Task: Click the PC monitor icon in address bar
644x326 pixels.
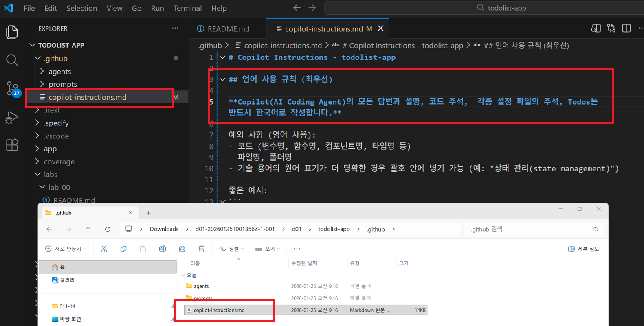Action: point(129,229)
